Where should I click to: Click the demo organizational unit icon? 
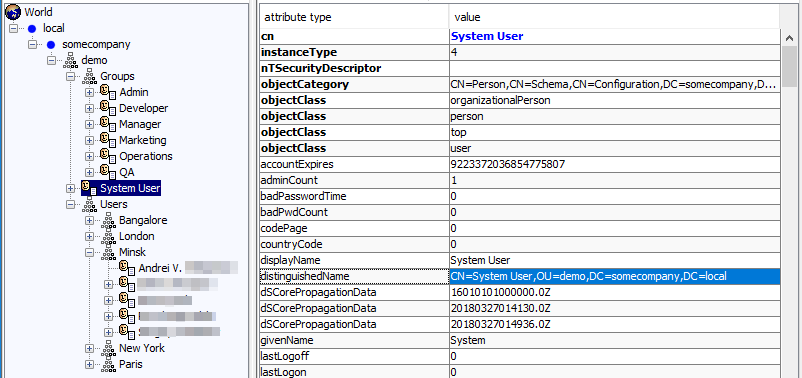click(x=70, y=60)
